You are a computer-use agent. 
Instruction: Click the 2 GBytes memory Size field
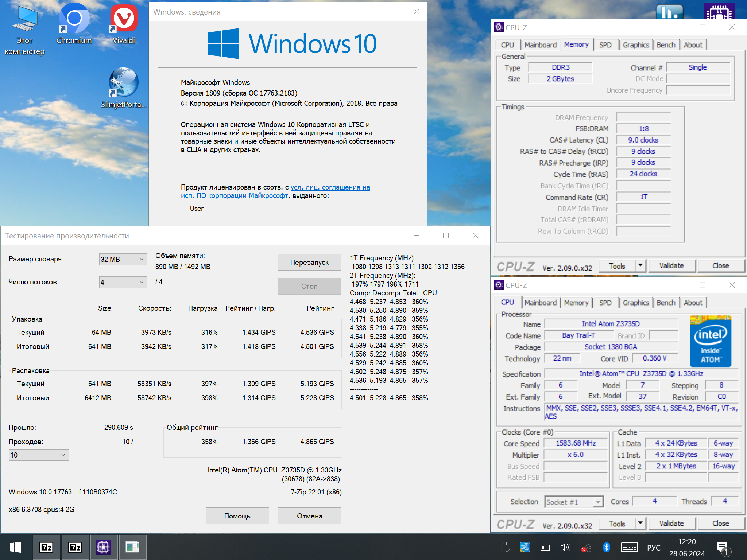point(561,79)
